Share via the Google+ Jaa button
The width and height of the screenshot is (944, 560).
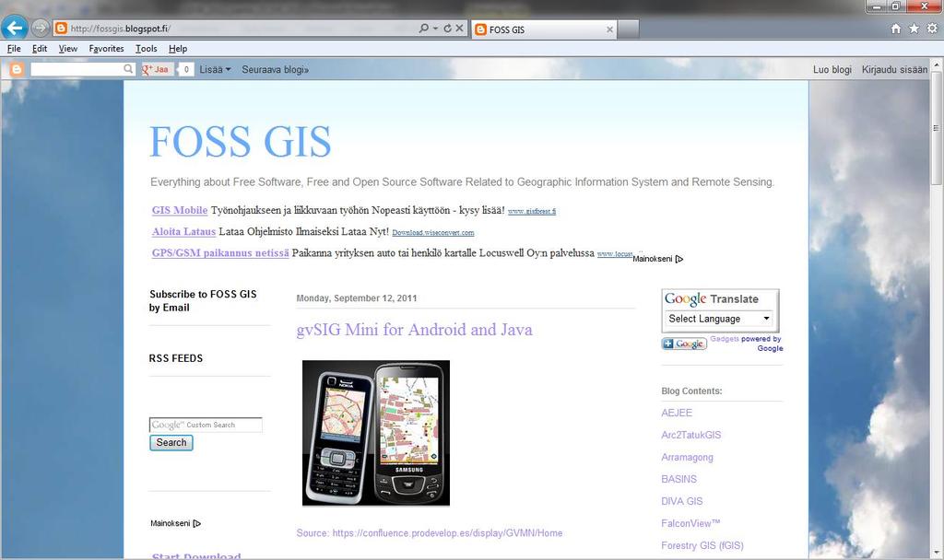point(156,69)
